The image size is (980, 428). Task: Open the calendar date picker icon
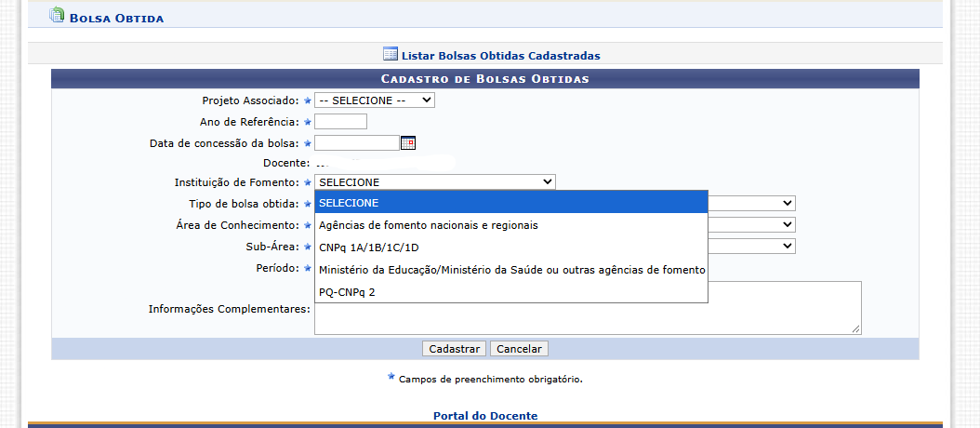coord(408,143)
